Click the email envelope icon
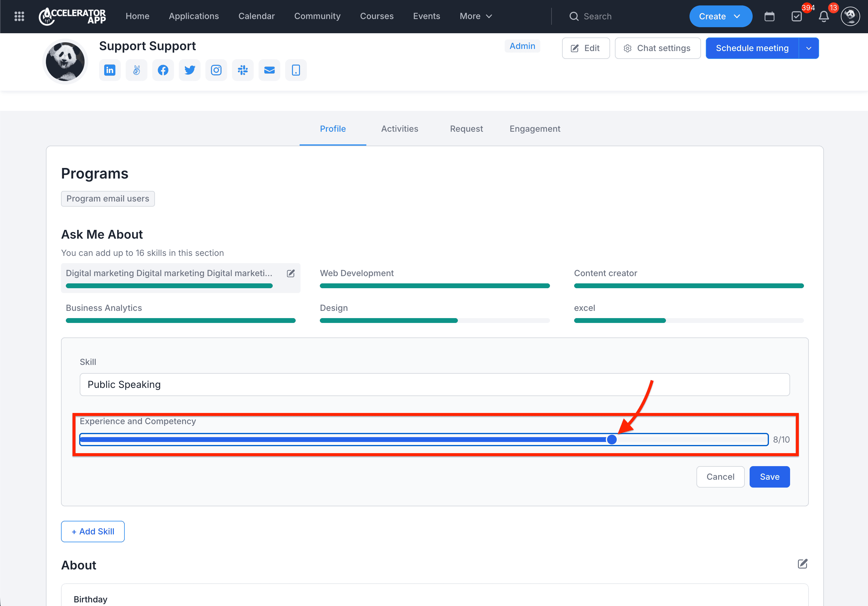The width and height of the screenshot is (868, 606). point(269,70)
